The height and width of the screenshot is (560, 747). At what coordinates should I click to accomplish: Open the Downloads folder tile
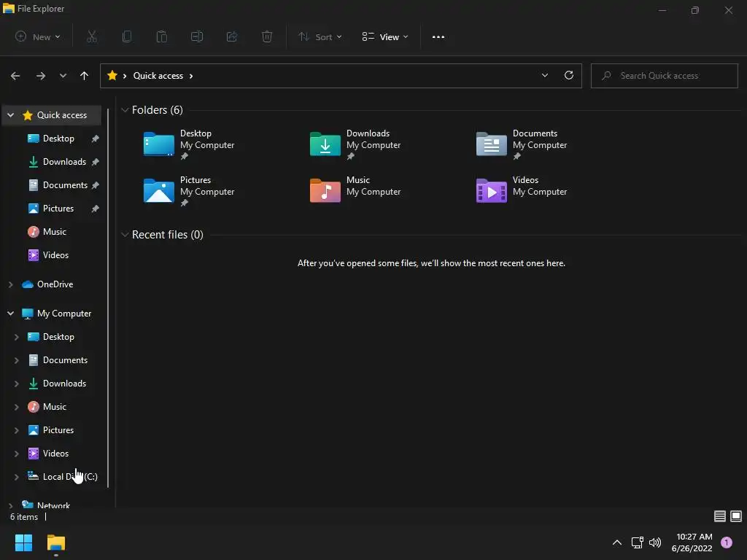(x=355, y=145)
